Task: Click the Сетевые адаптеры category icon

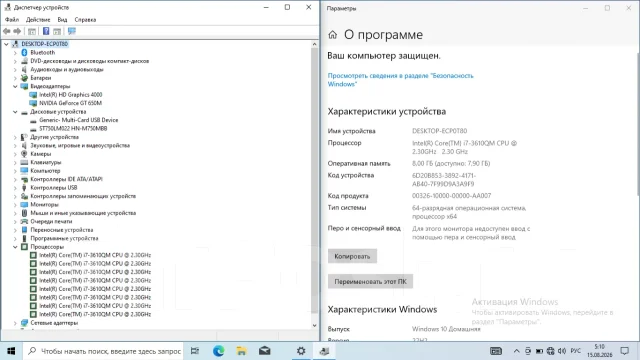Action: pos(24,323)
